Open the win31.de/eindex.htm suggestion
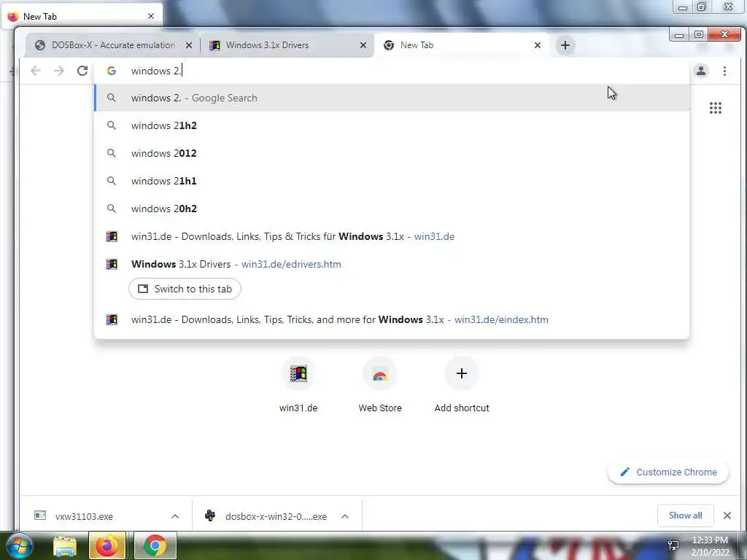Screen dimensions: 747x560 (x=392, y=319)
